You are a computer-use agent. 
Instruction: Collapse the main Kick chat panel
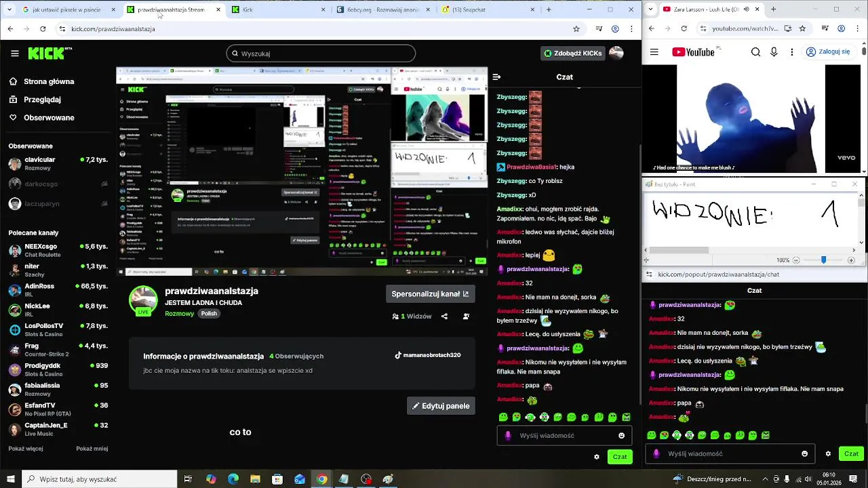pyautogui.click(x=496, y=77)
